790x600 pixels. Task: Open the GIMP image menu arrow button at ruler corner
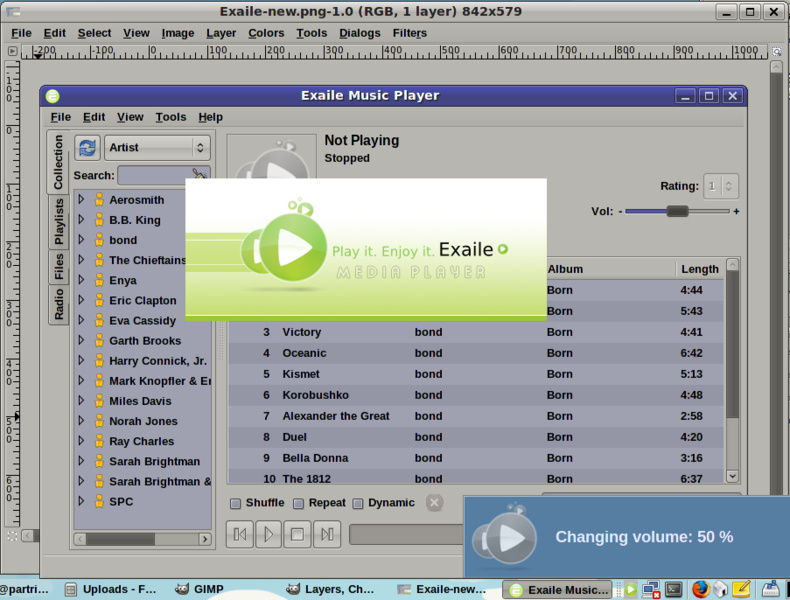13,51
